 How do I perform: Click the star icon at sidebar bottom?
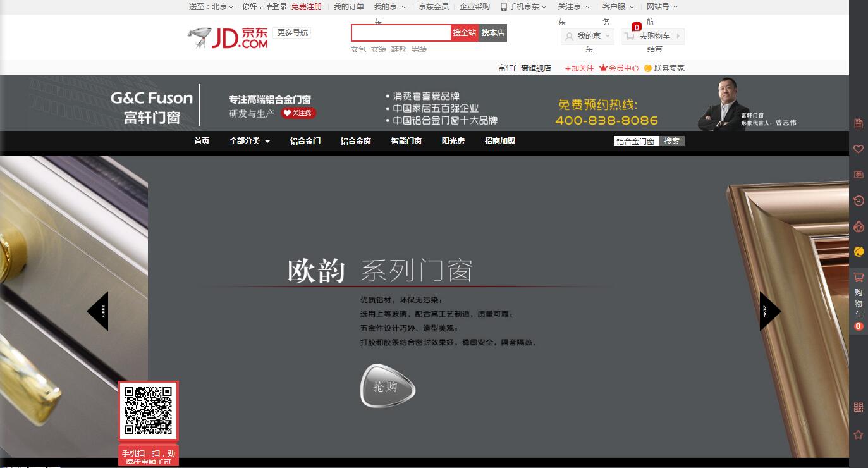[858, 434]
